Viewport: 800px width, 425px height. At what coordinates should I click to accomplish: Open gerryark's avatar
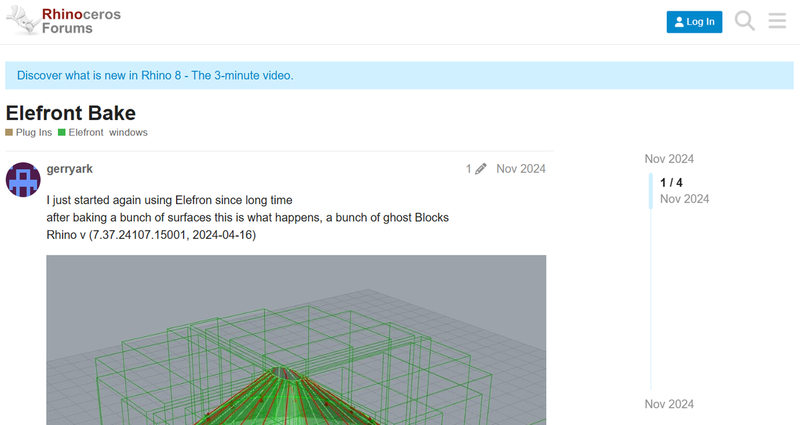point(23,180)
